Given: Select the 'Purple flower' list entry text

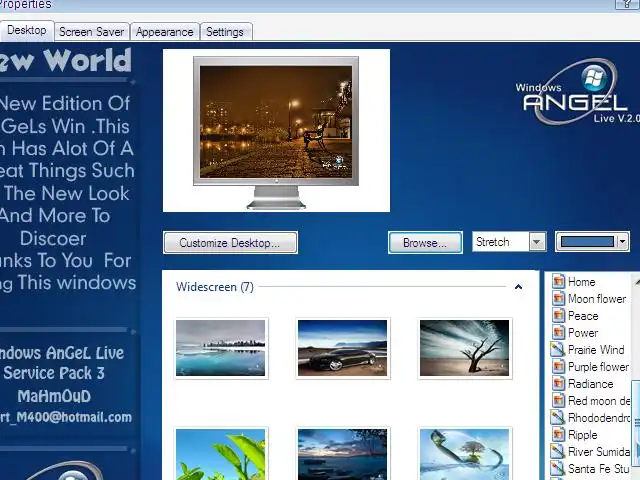Looking at the screenshot, I should [599, 367].
